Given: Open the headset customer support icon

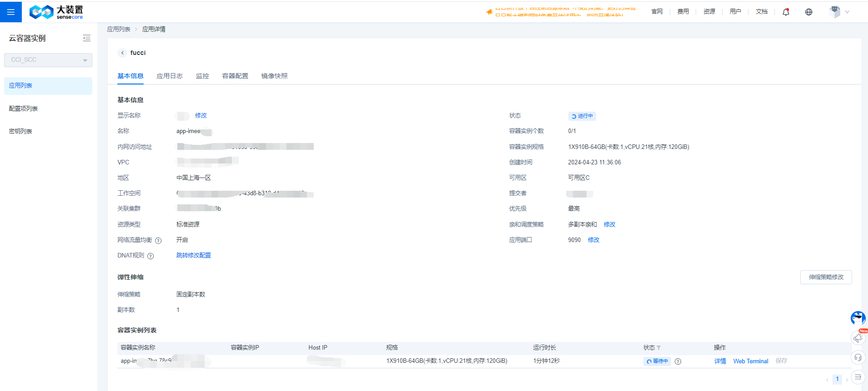Looking at the screenshot, I should (x=858, y=357).
